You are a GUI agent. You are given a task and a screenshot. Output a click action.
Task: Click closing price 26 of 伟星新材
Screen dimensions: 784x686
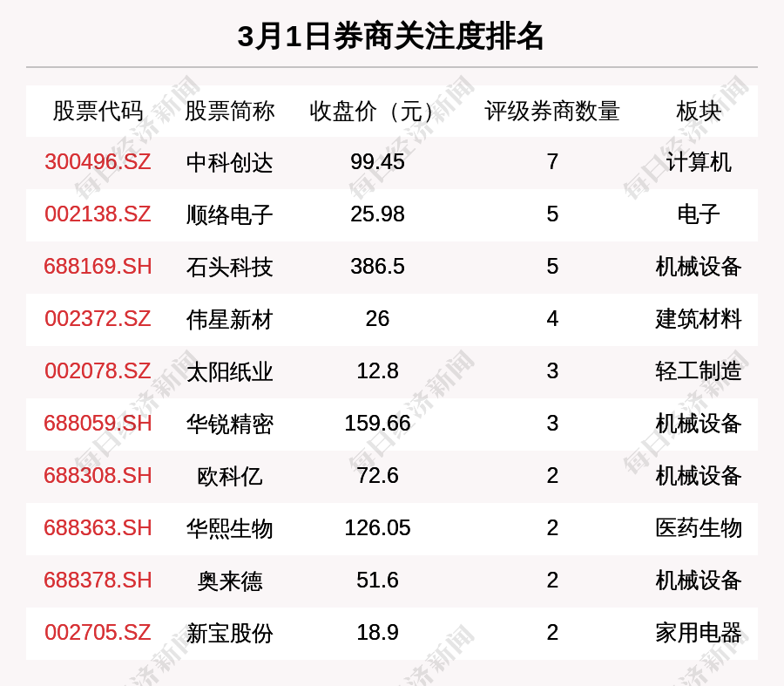(377, 319)
